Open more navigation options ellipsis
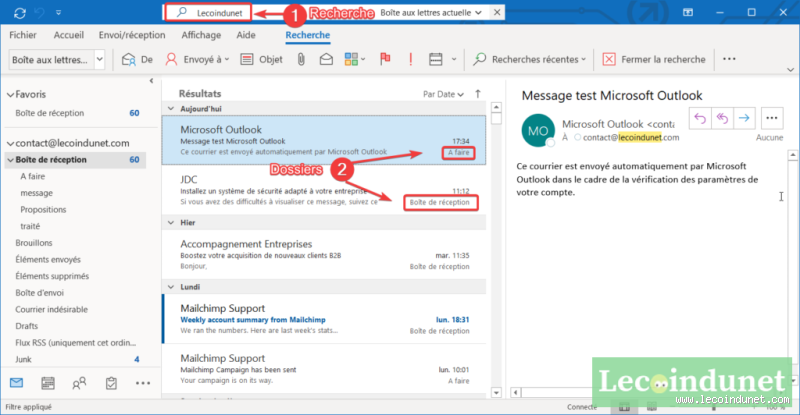Image resolution: width=800 pixels, height=415 pixels. pos(143,383)
